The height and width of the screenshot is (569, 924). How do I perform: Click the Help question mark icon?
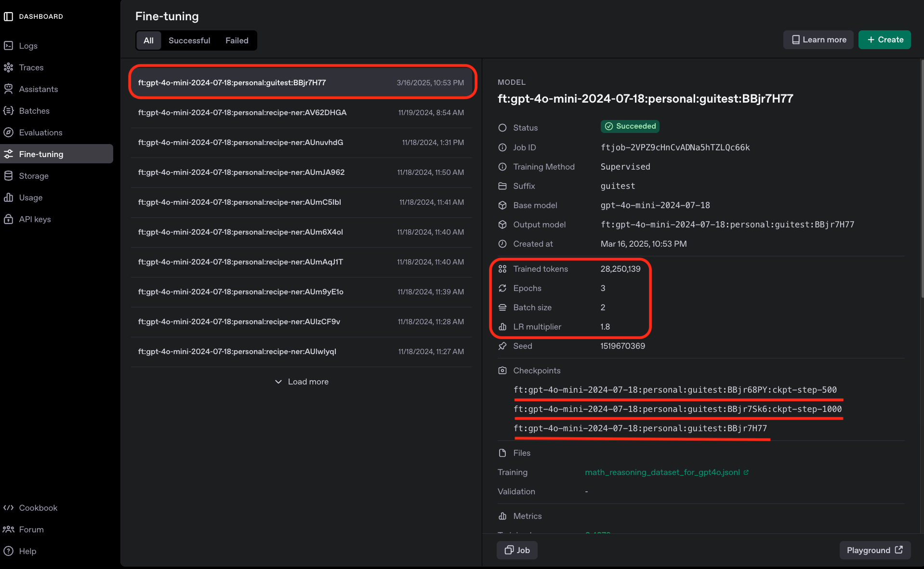click(x=8, y=551)
